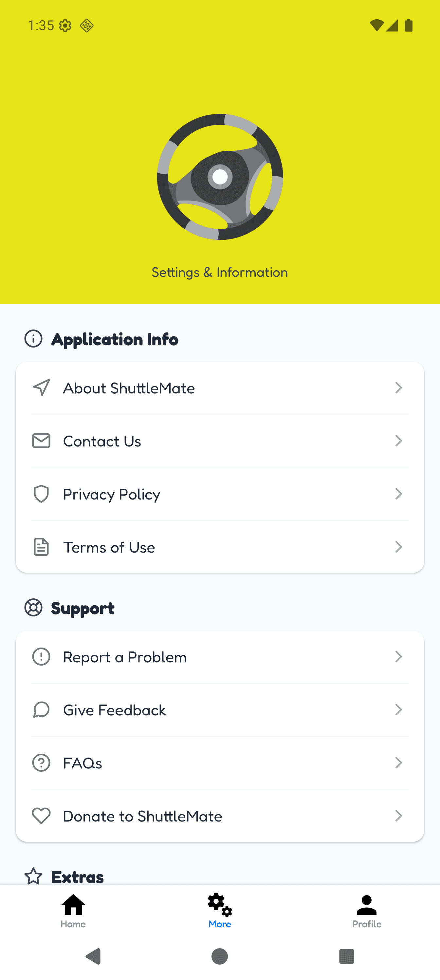The image size is (440, 980).
Task: Open the Privacy Policy entry
Action: [220, 494]
